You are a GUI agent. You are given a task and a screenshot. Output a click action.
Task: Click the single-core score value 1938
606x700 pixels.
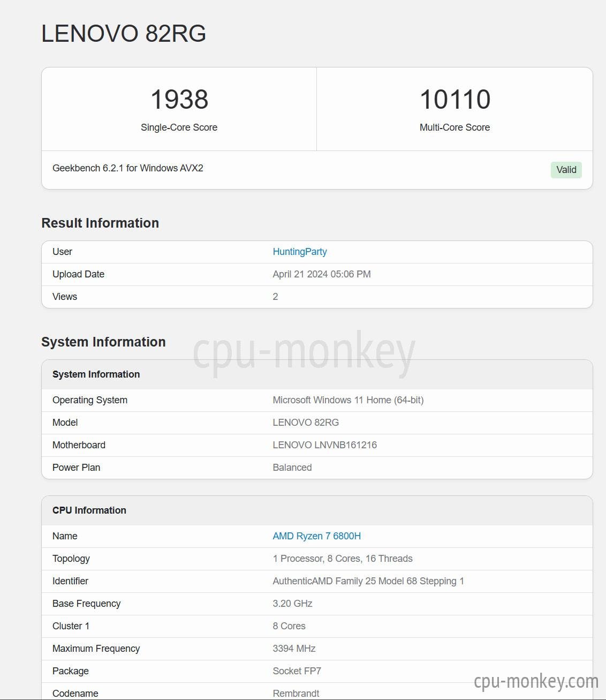(x=179, y=99)
